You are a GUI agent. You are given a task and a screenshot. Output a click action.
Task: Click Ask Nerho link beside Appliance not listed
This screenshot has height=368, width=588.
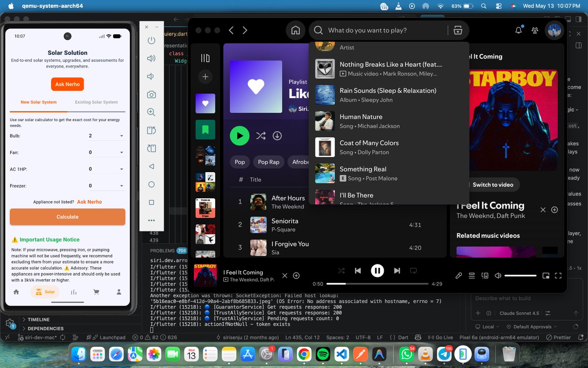click(89, 202)
